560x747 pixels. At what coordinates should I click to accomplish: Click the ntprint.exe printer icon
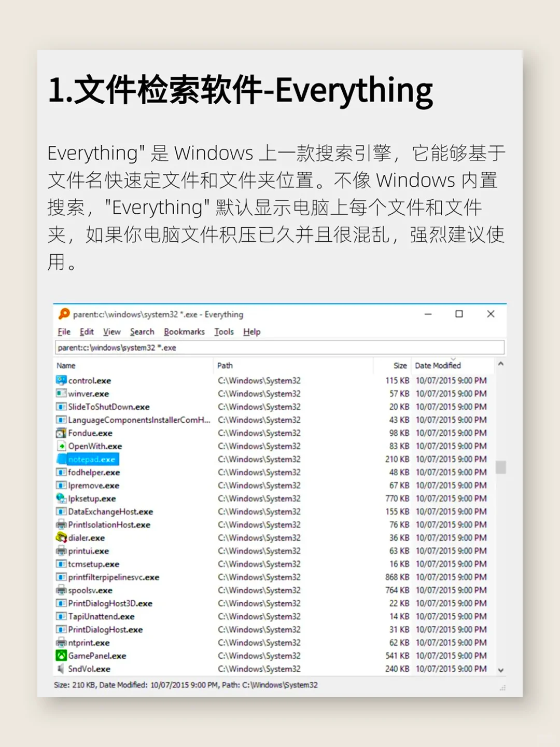click(61, 642)
